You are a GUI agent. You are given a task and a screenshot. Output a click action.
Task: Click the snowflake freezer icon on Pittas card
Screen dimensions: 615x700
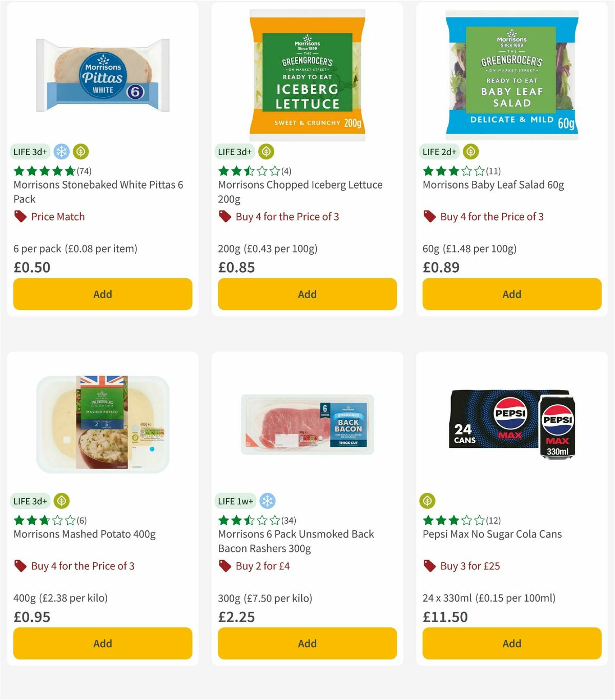coord(60,152)
